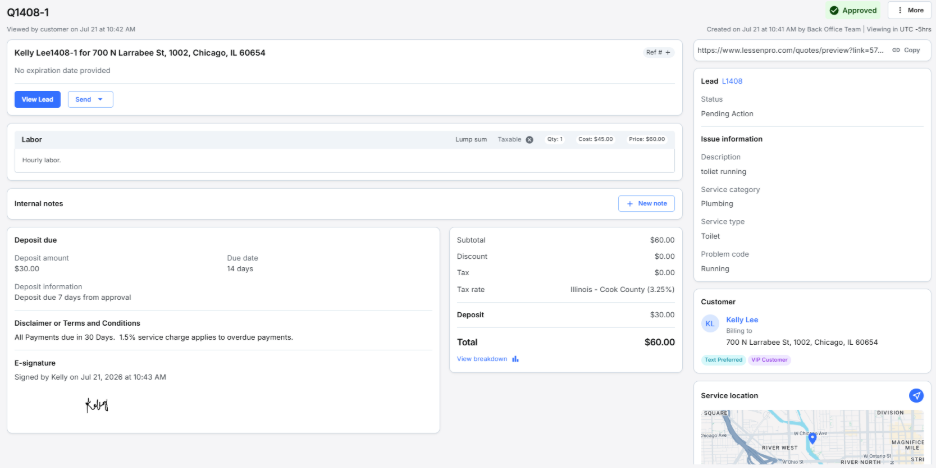
Task: Open customer Kelly Lee profile link
Action: pyautogui.click(x=742, y=319)
